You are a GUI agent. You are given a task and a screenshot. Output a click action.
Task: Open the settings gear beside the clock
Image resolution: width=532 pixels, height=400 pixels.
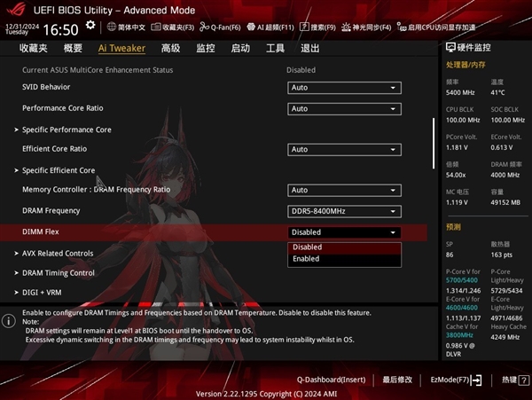(x=90, y=26)
